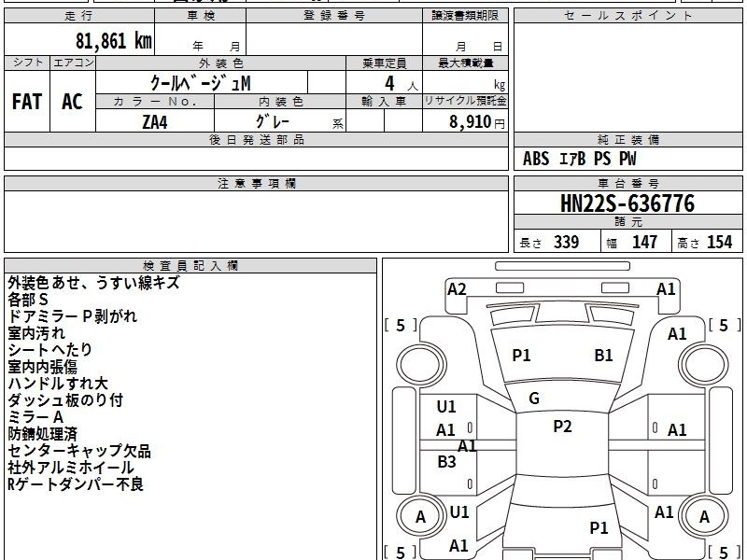The image size is (747, 560).
Task: Select the seating capacity 4 人
Action: pos(401,84)
